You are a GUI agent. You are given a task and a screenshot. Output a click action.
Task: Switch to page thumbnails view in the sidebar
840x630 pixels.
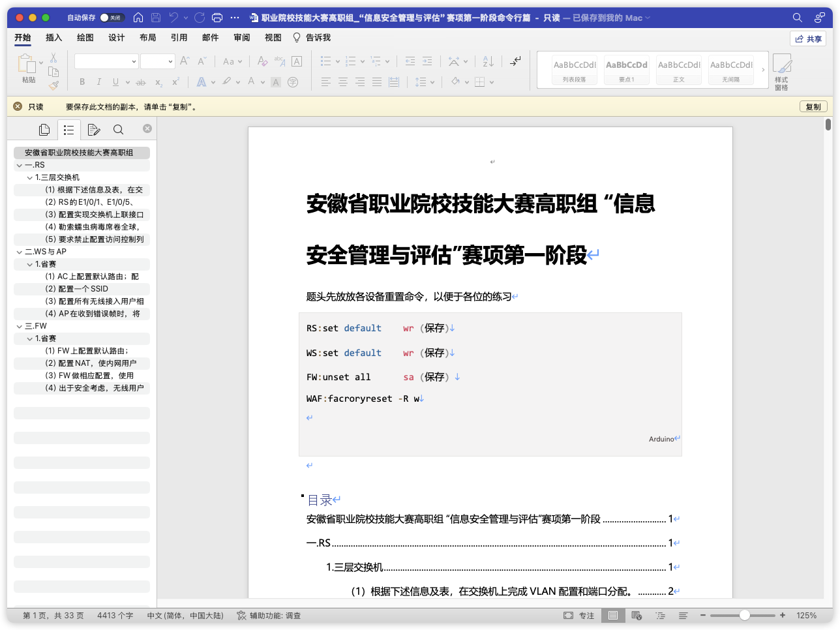pos(44,129)
